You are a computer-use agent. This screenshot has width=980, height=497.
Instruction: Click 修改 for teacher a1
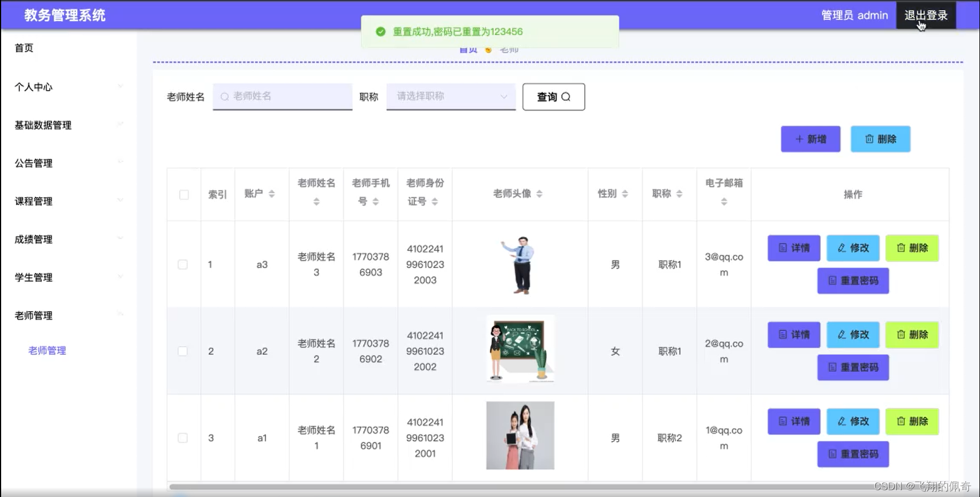tap(853, 421)
